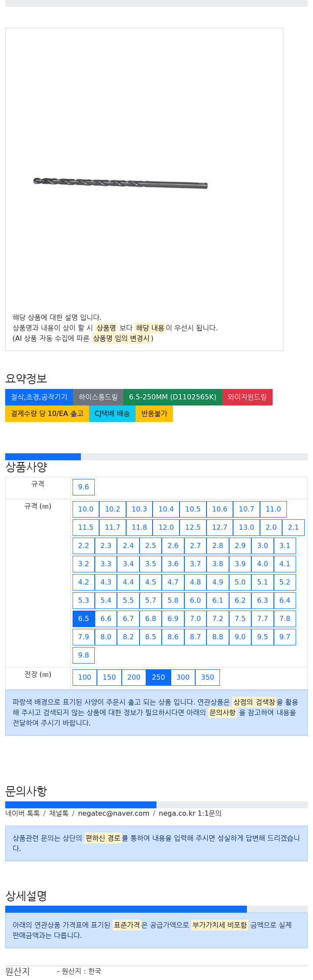The height and width of the screenshot is (980, 313).
Task: Select the 9.6 size option
Action: click(x=83, y=487)
